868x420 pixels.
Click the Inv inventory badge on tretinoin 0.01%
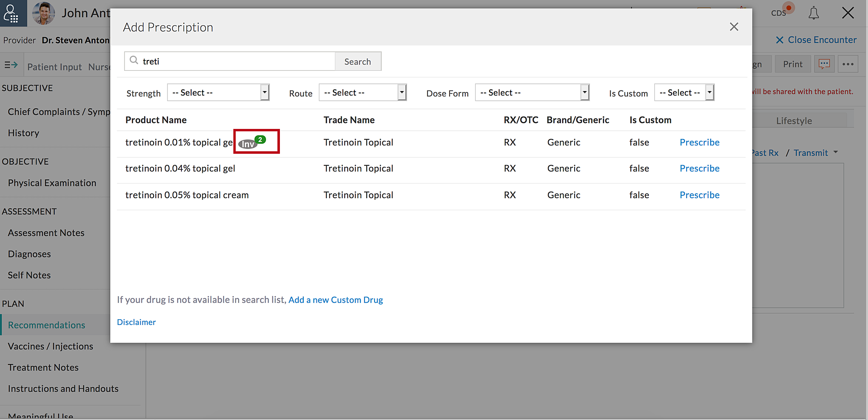click(x=248, y=144)
